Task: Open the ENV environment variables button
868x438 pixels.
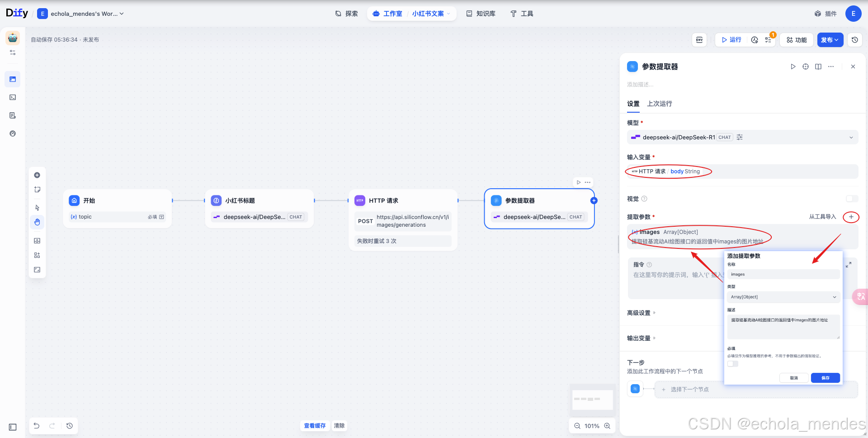Action: (x=699, y=40)
